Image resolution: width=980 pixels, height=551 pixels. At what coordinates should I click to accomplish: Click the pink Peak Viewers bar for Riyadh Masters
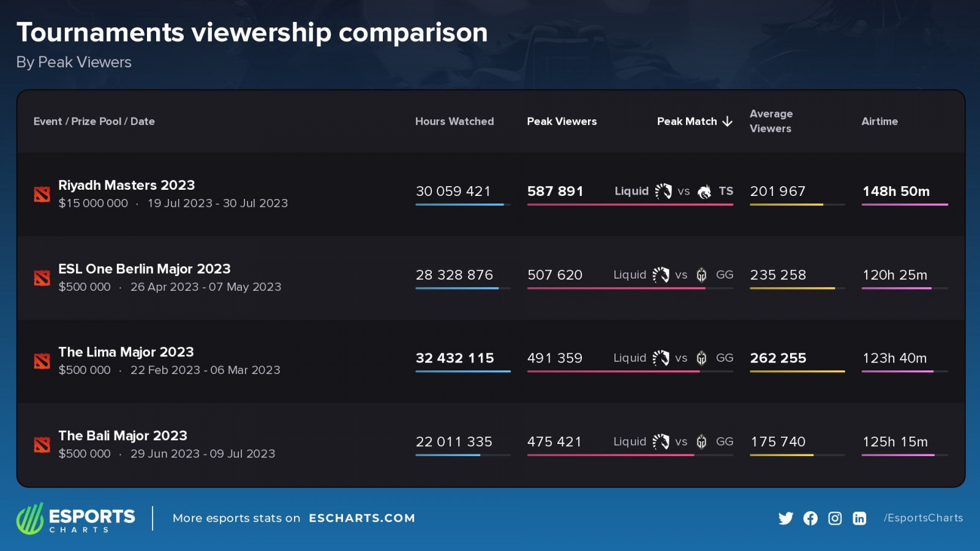tap(630, 204)
